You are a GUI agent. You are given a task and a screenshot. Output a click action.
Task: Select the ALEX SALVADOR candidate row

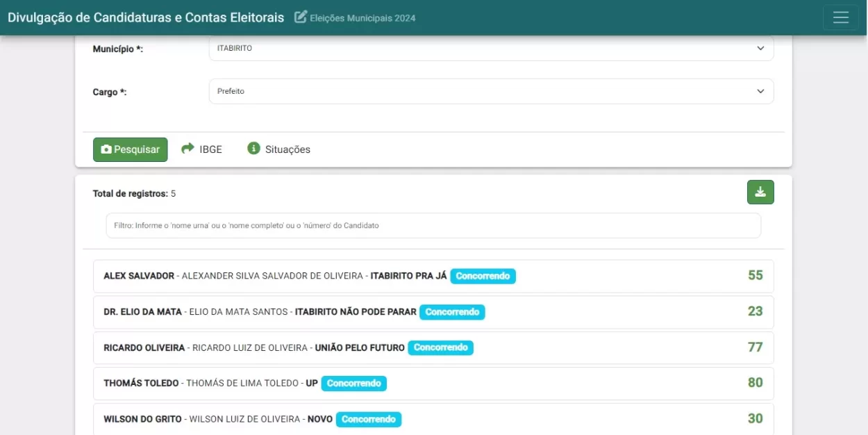pyautogui.click(x=433, y=275)
